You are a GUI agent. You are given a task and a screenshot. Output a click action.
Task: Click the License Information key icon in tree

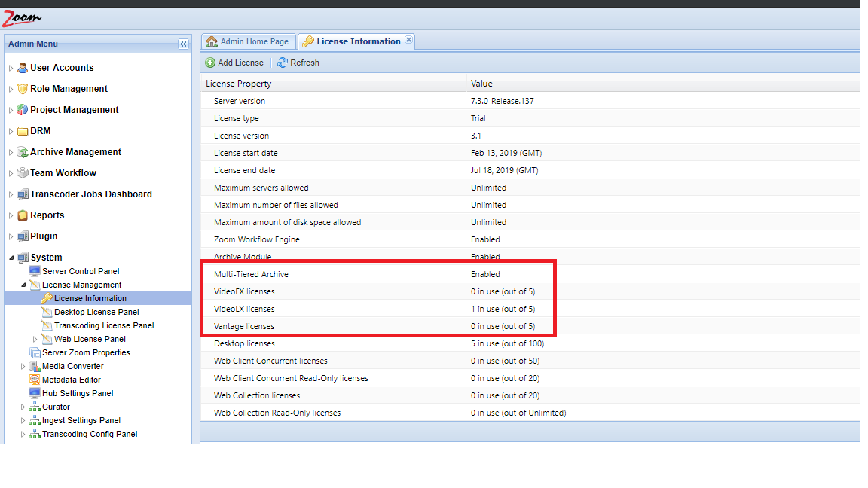pos(47,298)
